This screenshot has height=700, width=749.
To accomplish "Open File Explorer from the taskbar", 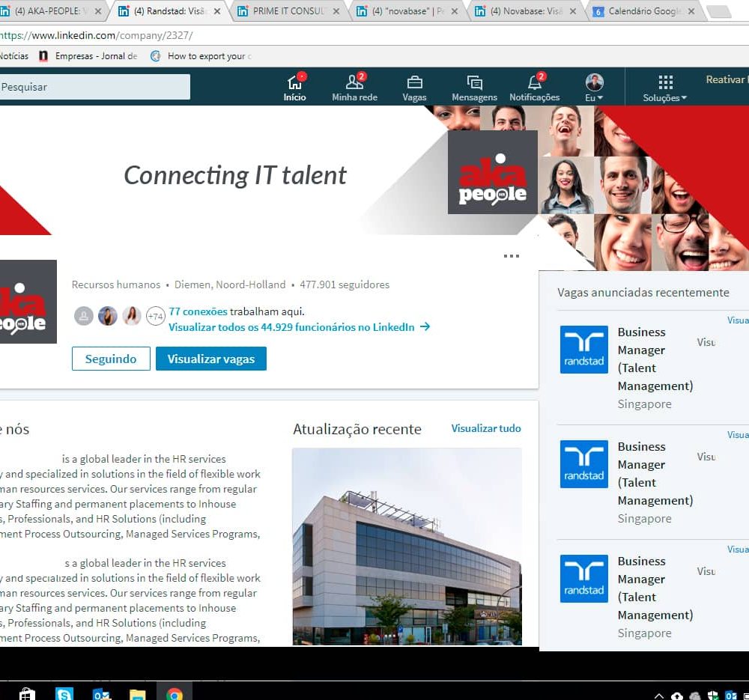I will (138, 694).
